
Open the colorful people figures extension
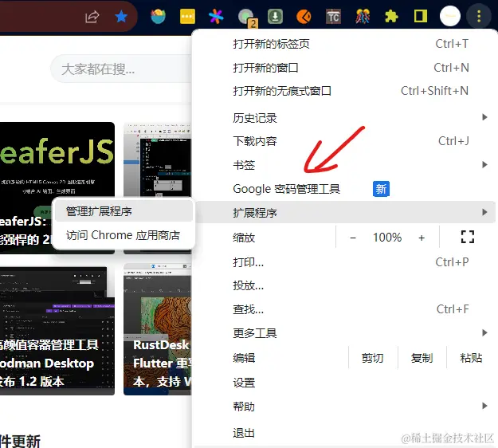pos(363,17)
